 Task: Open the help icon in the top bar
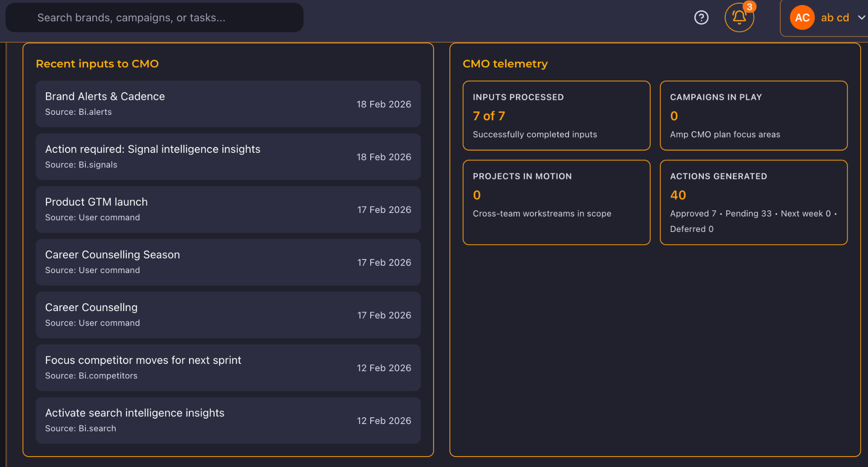tap(701, 17)
